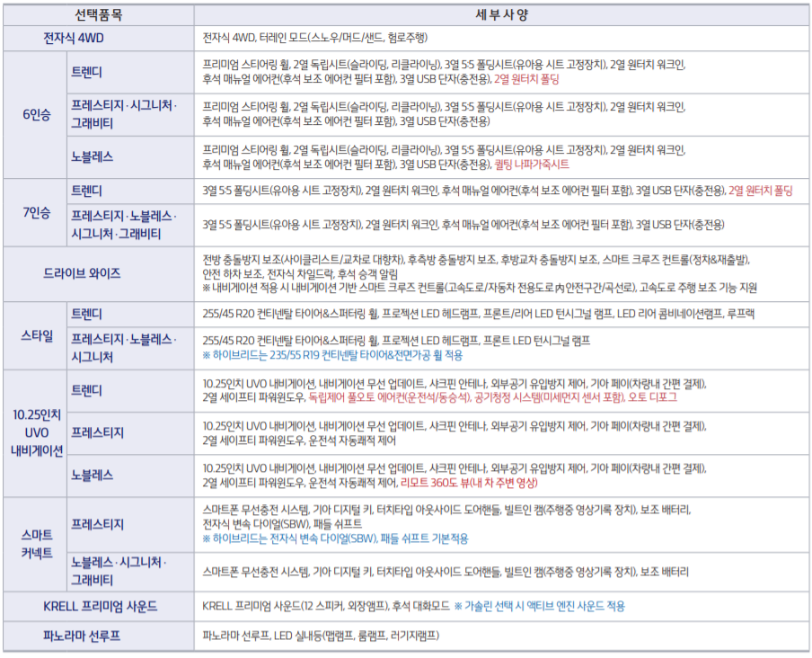Click '운전석 자동쾌적 제어' in UVO 프레스티지 row
The width and height of the screenshot is (812, 658).
352,440
